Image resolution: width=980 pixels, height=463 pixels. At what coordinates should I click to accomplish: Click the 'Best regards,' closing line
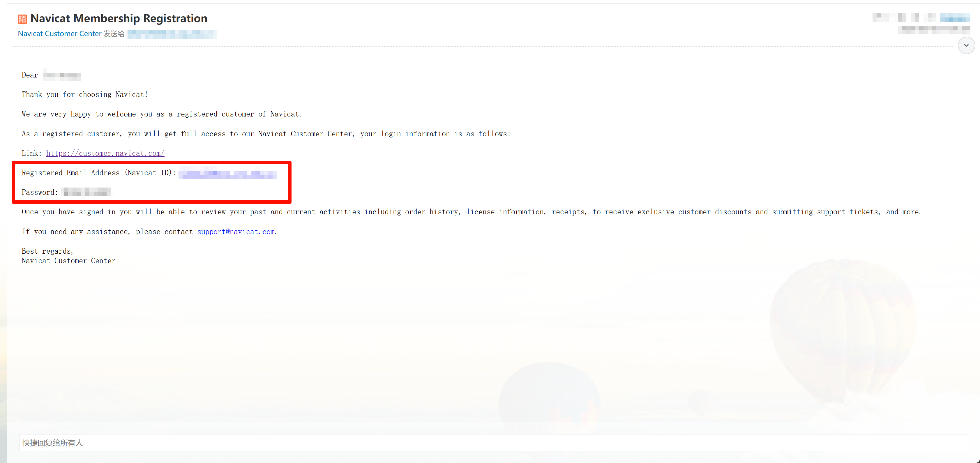tap(47, 251)
